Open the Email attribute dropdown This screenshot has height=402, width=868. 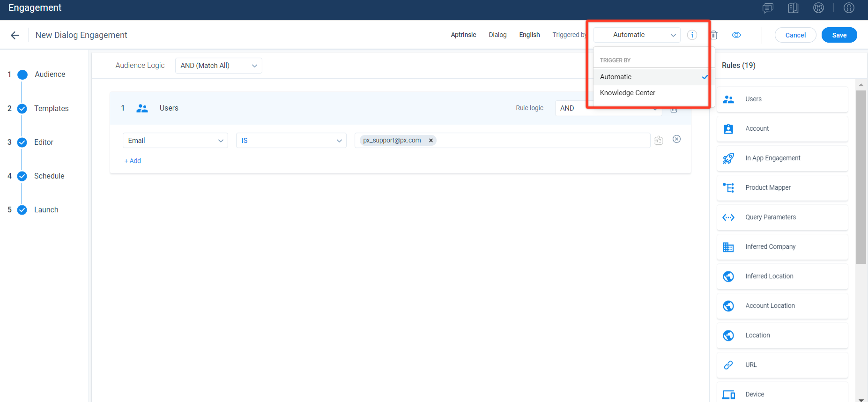175,141
